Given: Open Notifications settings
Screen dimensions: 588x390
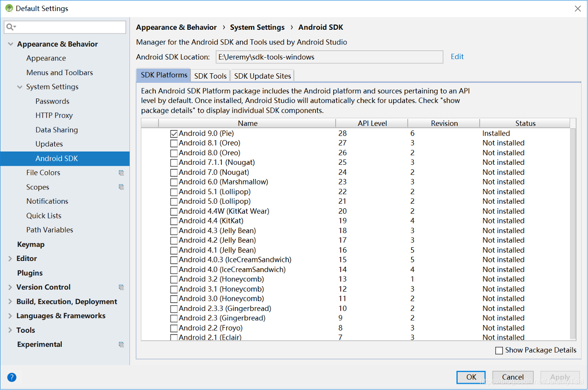Looking at the screenshot, I should click(x=47, y=201).
